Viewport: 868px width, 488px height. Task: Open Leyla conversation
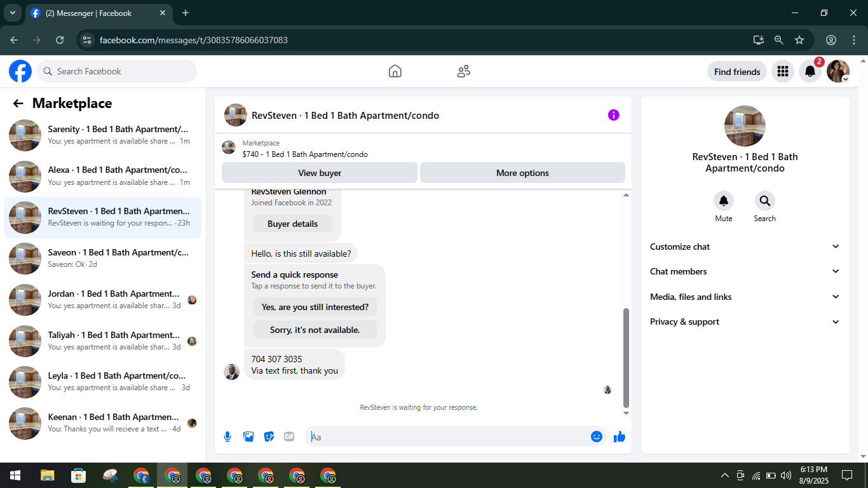[x=103, y=382]
